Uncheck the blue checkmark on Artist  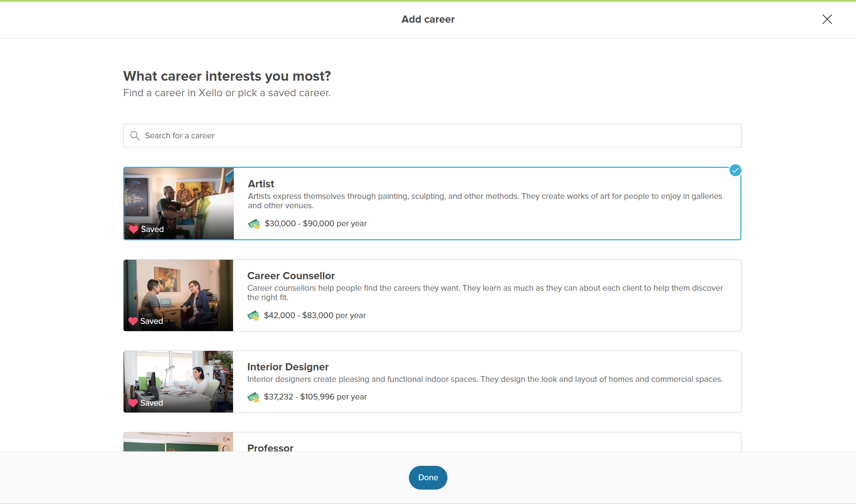pyautogui.click(x=735, y=170)
